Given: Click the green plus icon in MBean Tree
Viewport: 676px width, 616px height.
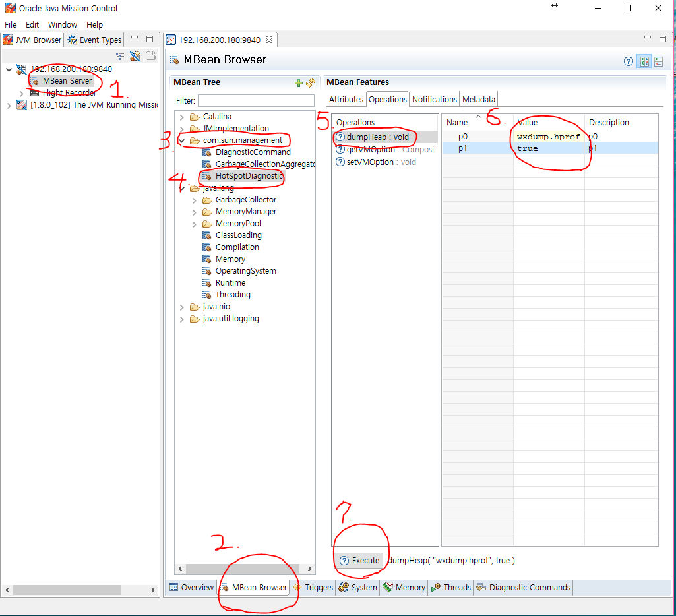Looking at the screenshot, I should [298, 82].
